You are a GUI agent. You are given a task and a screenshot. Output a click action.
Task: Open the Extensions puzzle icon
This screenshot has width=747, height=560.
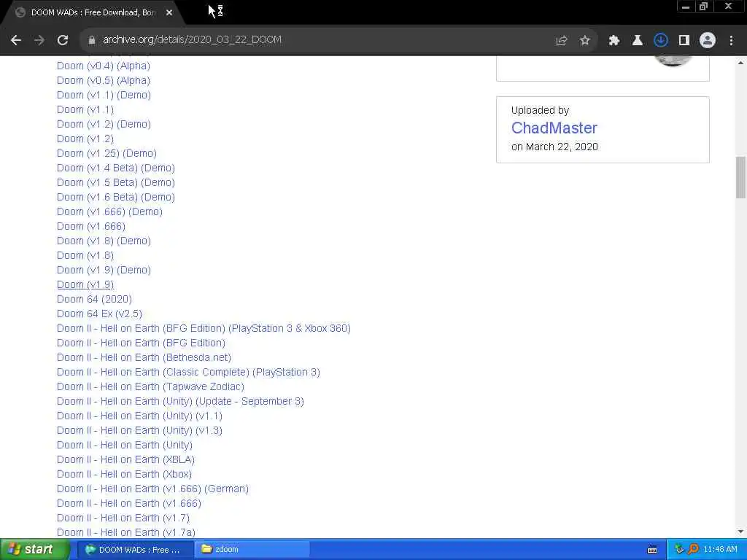[614, 41]
